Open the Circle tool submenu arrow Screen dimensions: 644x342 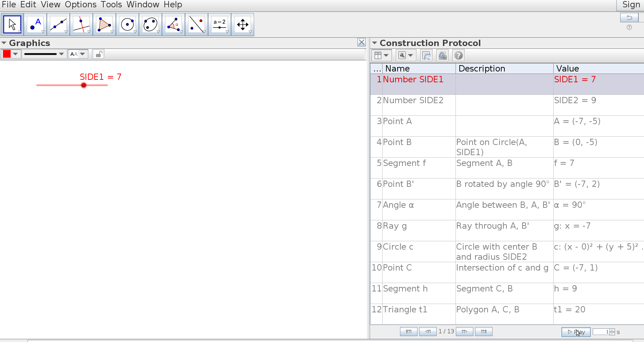pos(135,32)
